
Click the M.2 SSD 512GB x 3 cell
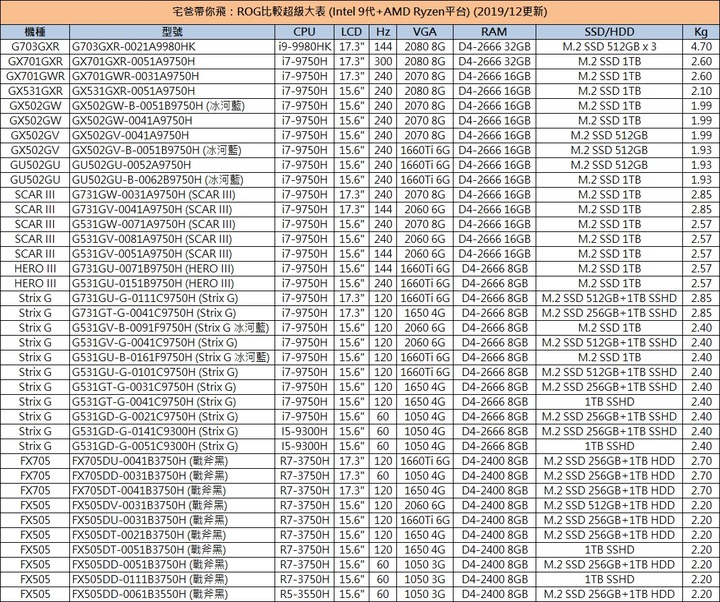[x=609, y=47]
